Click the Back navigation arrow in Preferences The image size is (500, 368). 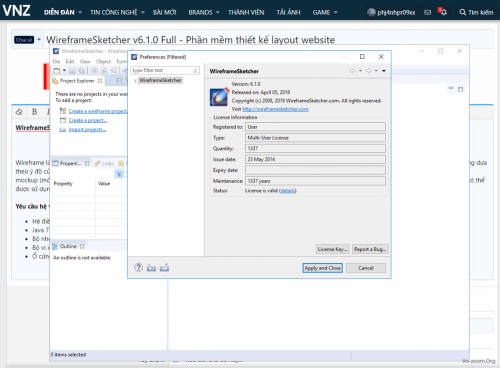(x=353, y=71)
